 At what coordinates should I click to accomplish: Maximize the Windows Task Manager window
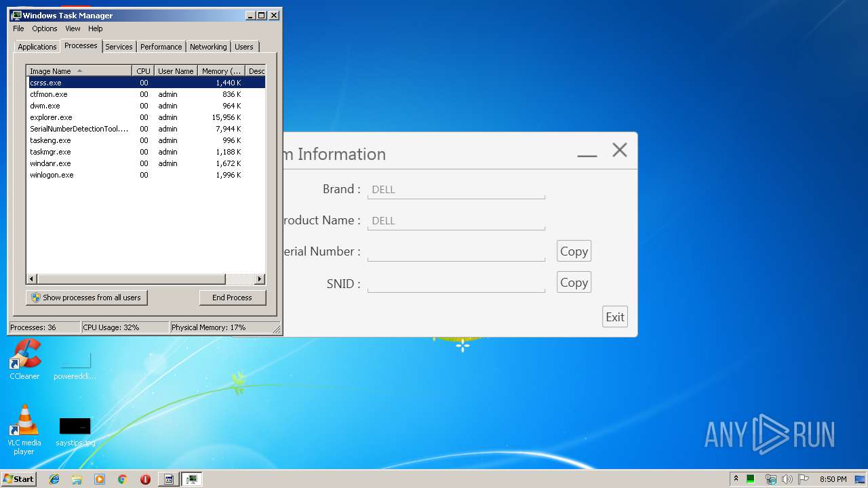click(x=262, y=15)
